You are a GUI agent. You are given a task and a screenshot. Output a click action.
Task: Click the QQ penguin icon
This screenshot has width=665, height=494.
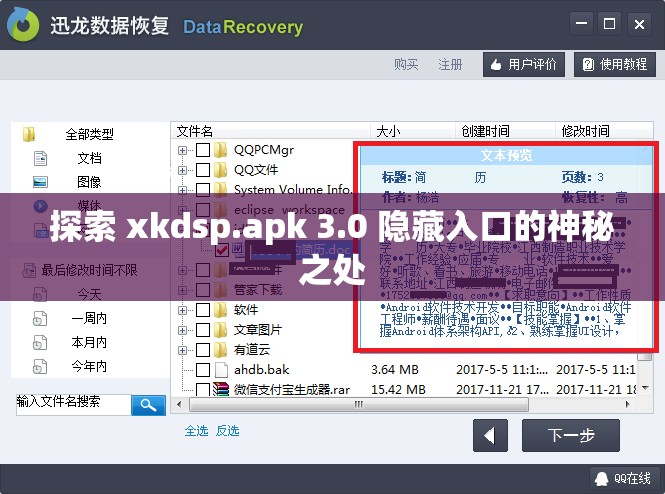(601, 479)
